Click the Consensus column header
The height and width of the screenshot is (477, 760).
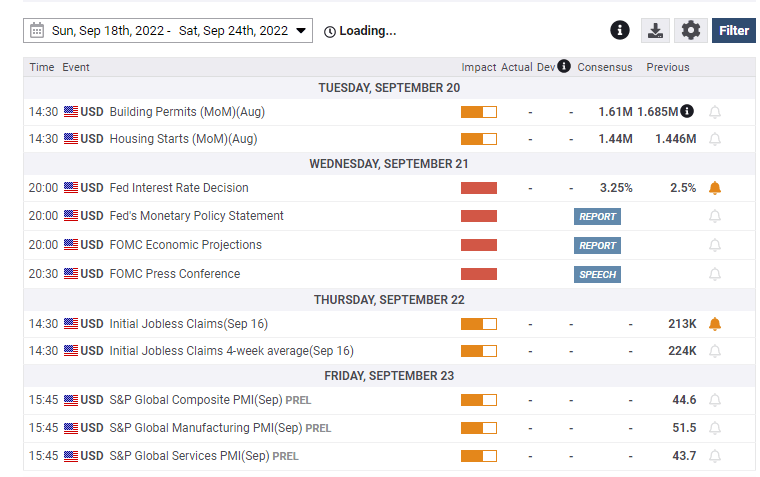click(605, 67)
